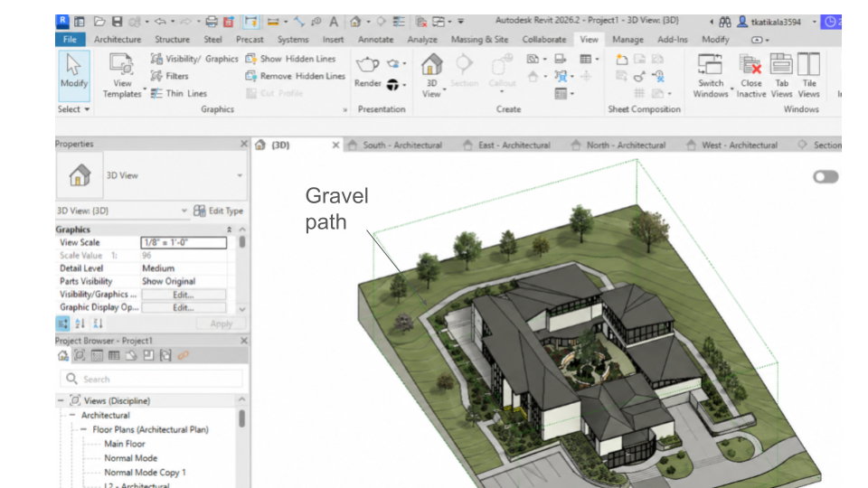
Task: Click the Apply button in Properties
Action: tap(222, 324)
